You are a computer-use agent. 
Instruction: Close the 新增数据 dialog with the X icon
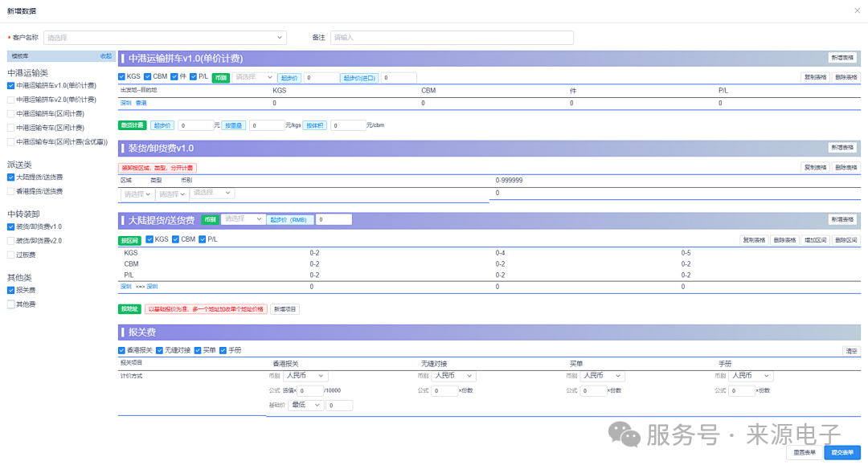(857, 10)
